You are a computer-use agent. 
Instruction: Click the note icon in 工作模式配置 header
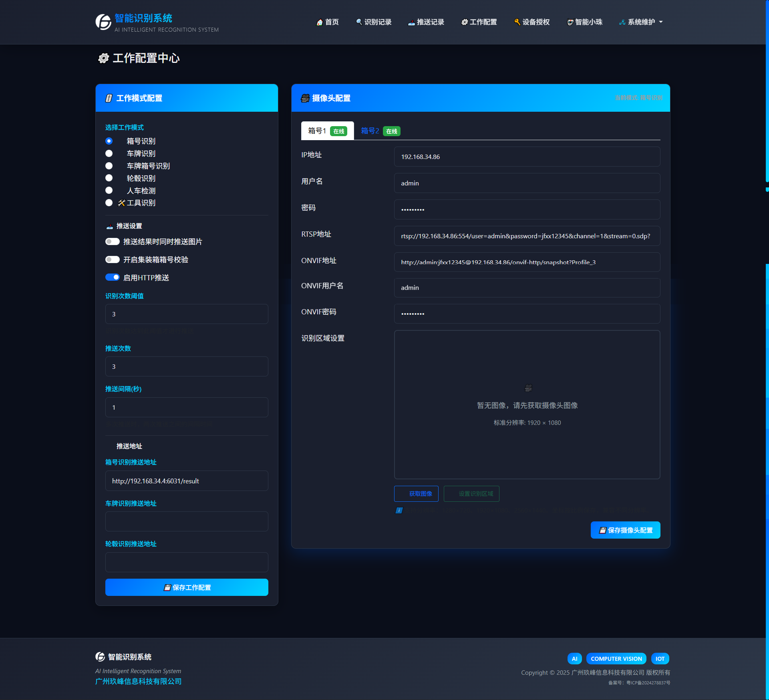(109, 98)
